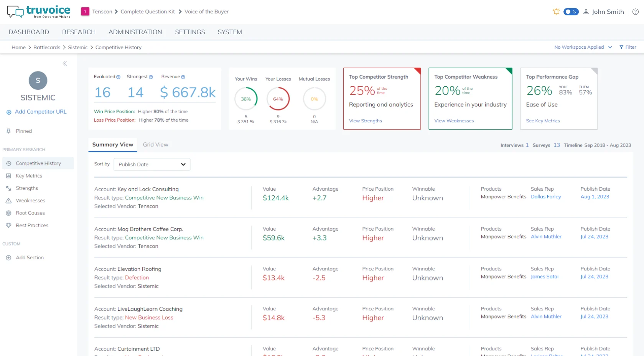Click the Pinned pin icon

point(8,131)
